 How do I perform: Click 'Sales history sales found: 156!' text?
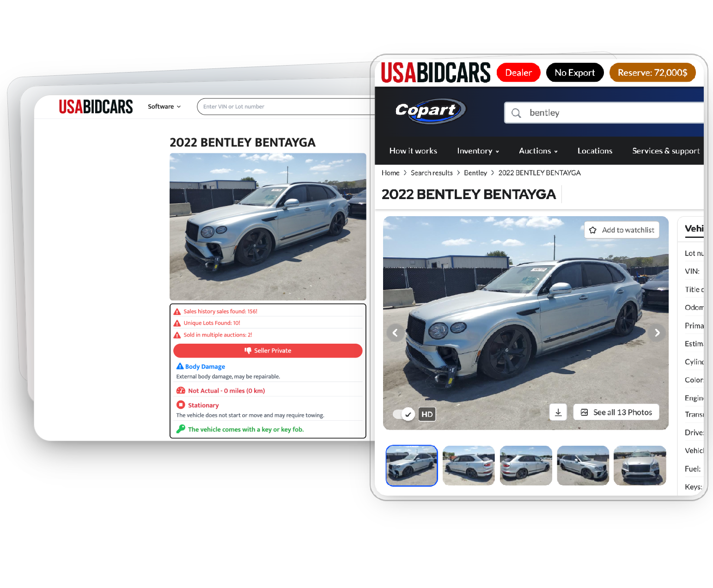tap(220, 312)
